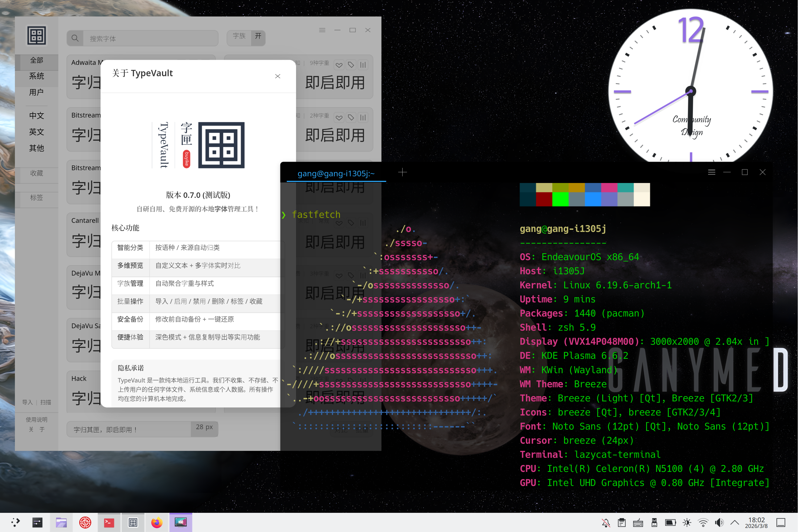
Task: Favorite a font using the heart icon
Action: point(339,65)
